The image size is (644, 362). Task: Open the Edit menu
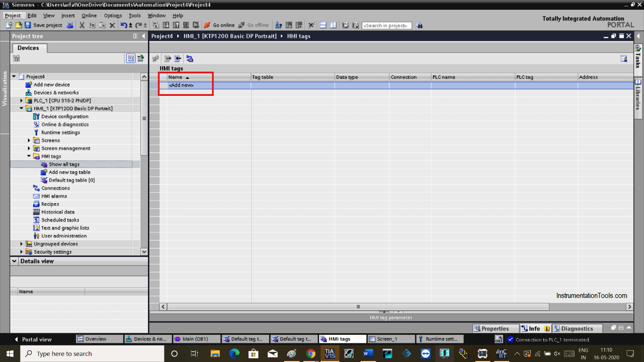[32, 15]
